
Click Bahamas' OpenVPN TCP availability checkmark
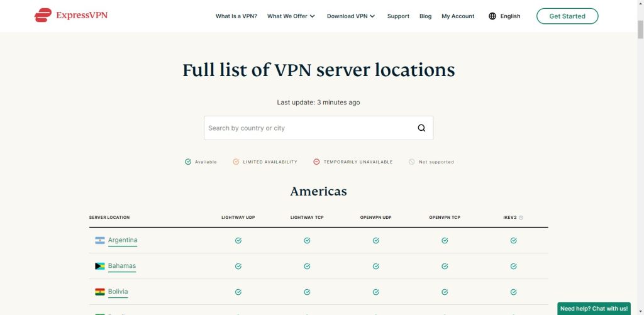[445, 266]
